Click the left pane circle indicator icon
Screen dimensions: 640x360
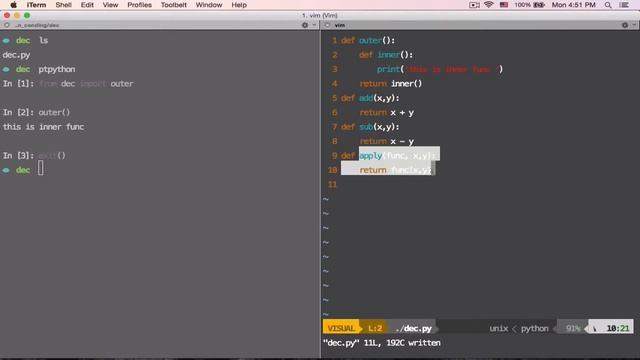coord(7,25)
